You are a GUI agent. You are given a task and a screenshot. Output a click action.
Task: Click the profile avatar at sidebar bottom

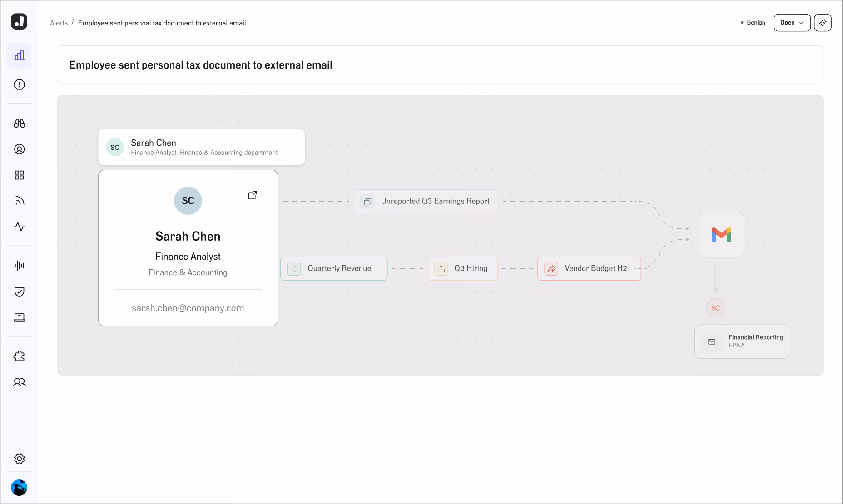[19, 488]
